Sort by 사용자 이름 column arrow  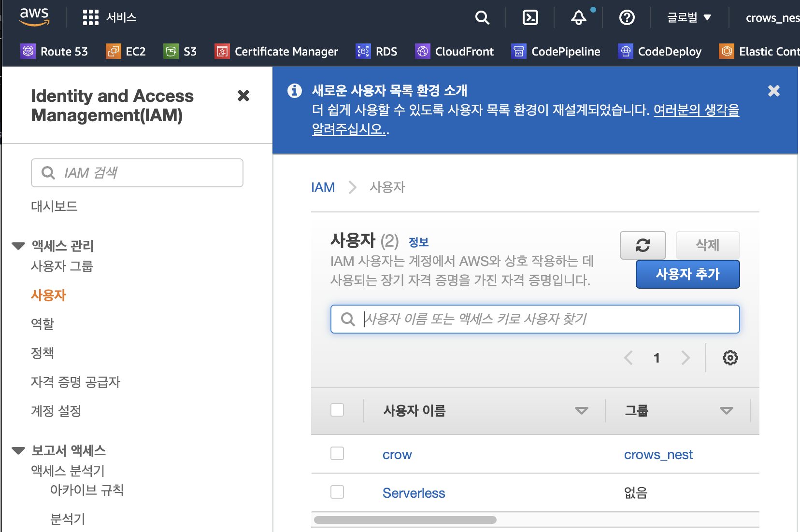pos(582,411)
